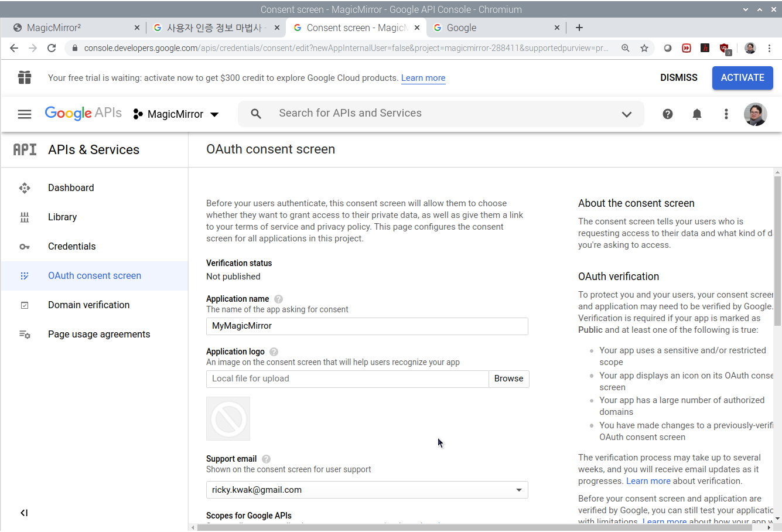The image size is (782, 532).
Task: Click the ACTIVATE button
Action: 743,78
